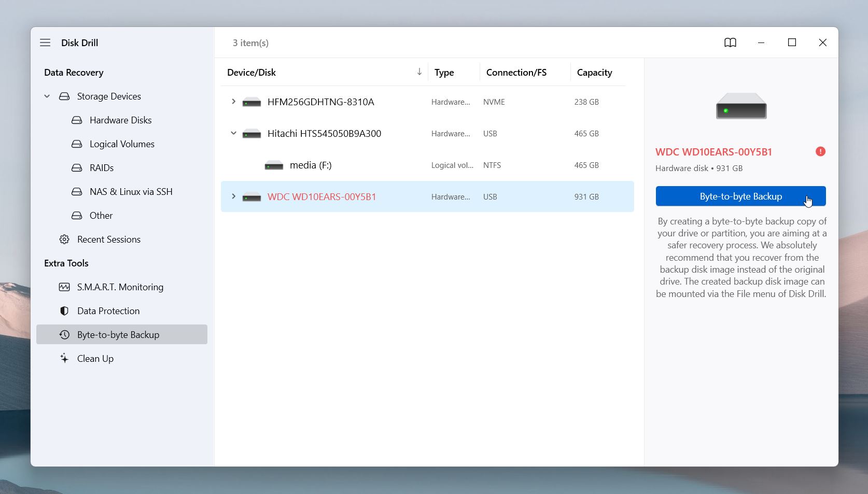This screenshot has height=494, width=868.
Task: Click the Data Protection shield icon
Action: [x=64, y=311]
